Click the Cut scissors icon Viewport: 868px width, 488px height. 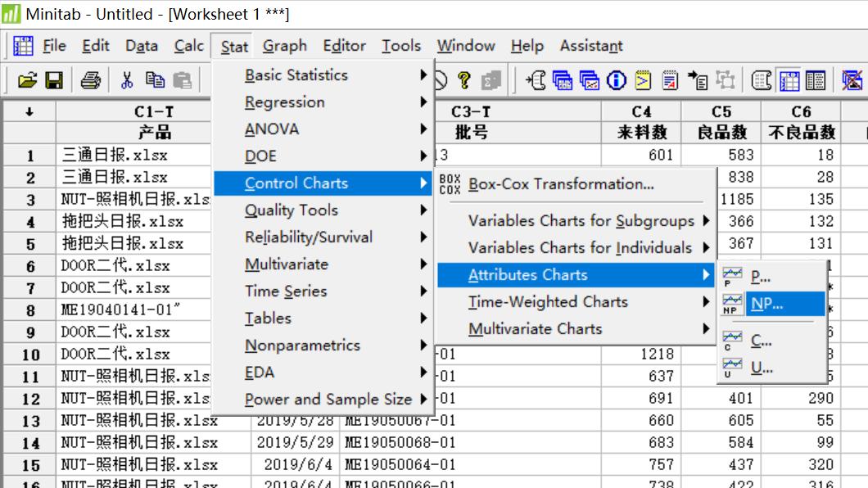coord(127,80)
